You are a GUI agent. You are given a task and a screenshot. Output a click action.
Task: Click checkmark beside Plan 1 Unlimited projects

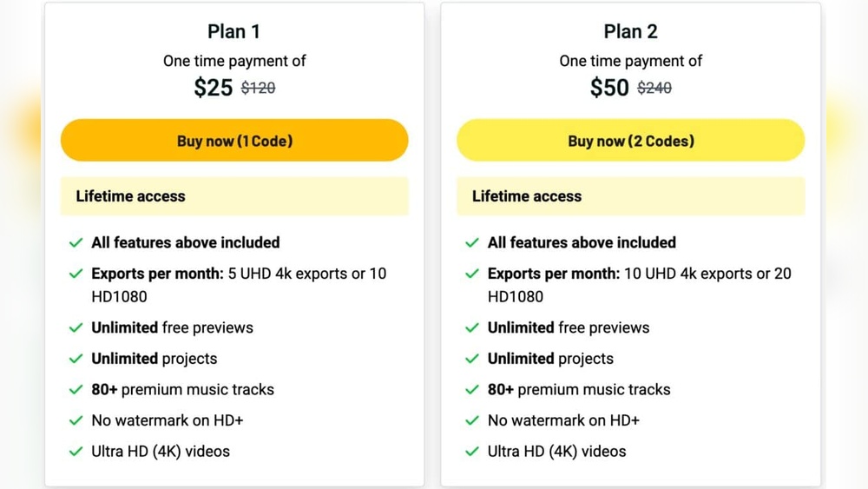coord(76,360)
